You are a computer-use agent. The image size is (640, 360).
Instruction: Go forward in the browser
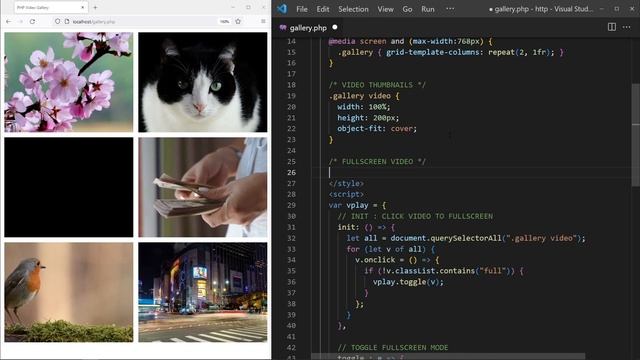pos(20,21)
